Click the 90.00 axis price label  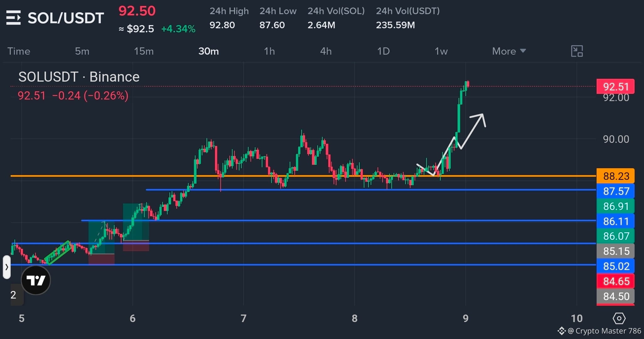click(x=616, y=139)
